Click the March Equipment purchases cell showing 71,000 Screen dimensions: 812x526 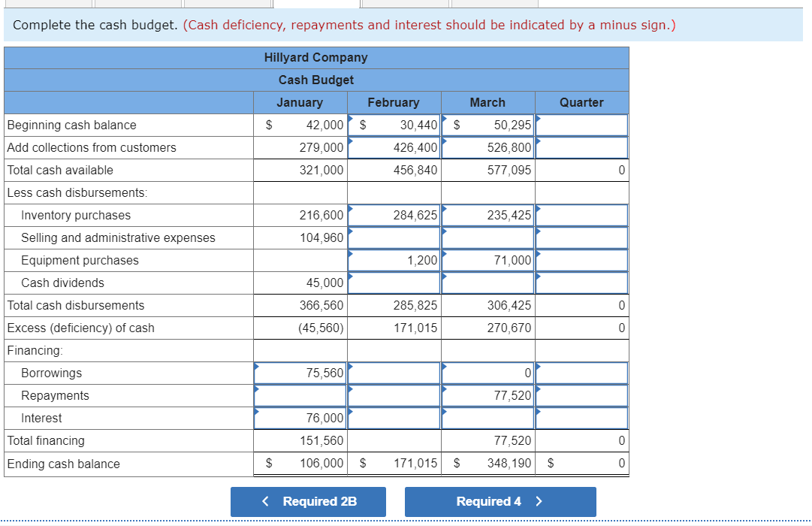point(488,260)
